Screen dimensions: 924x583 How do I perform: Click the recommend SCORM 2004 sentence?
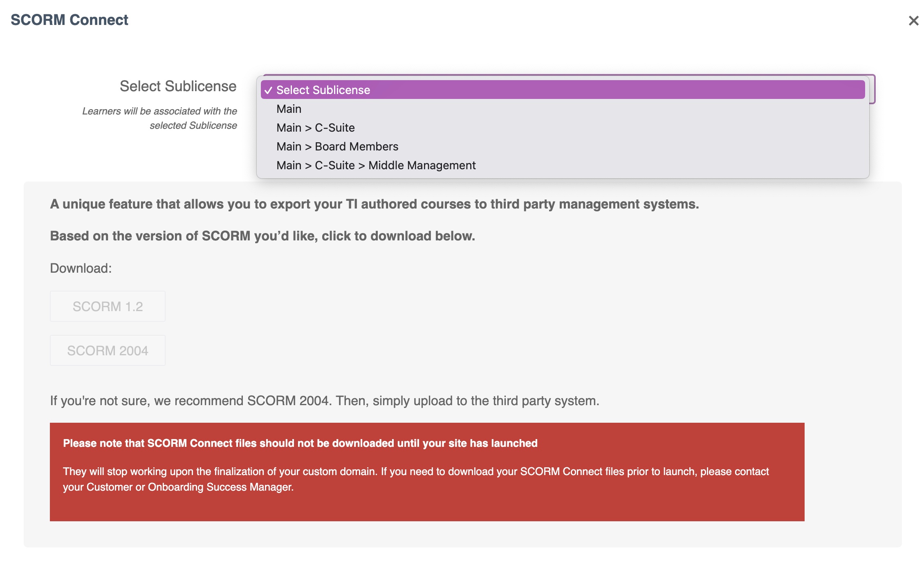tap(325, 401)
